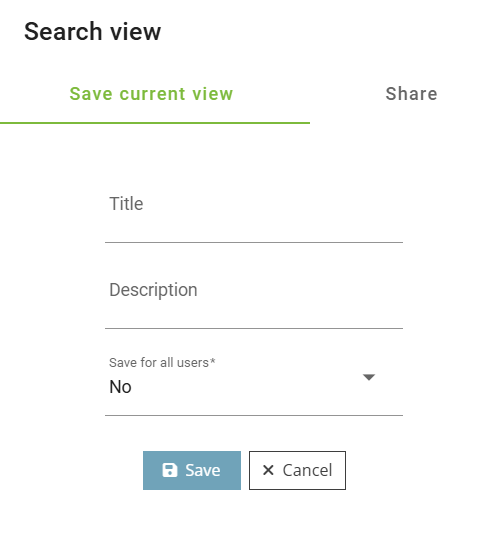504x536 pixels.
Task: Click the underline beneath the No dropdown
Action: tap(254, 415)
